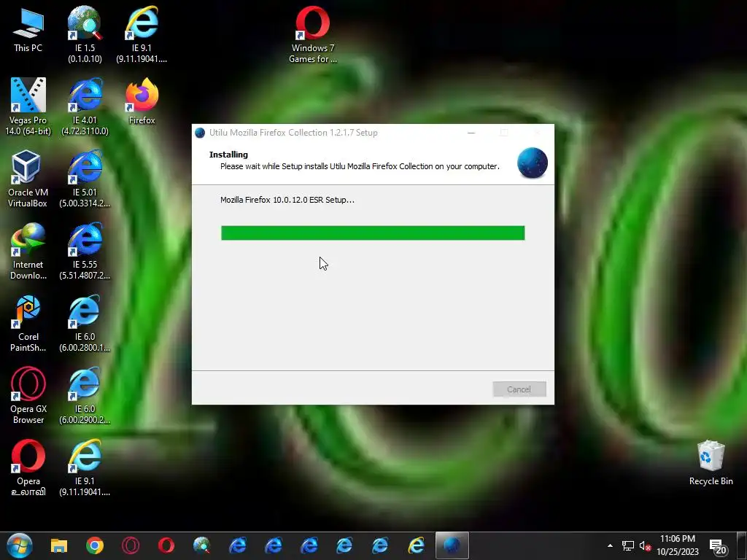This screenshot has height=560, width=747.
Task: Click the small globe icon in Setup title bar
Action: (x=200, y=133)
